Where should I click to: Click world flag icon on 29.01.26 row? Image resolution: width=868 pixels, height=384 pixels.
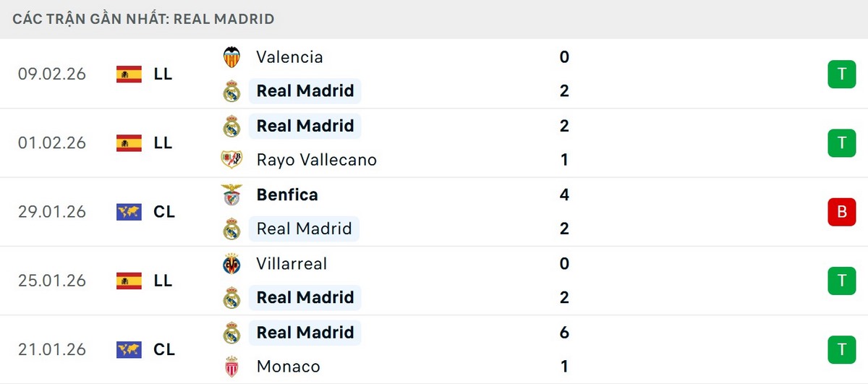coord(129,212)
